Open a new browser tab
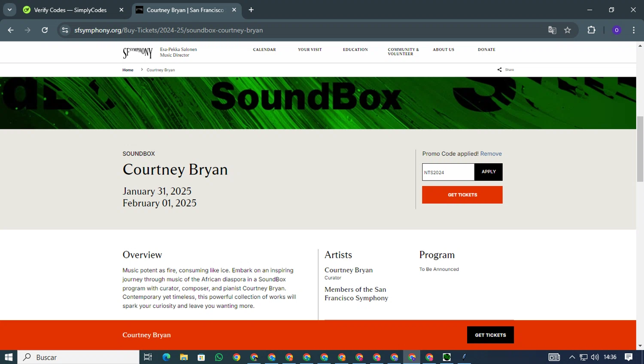 coord(251,10)
